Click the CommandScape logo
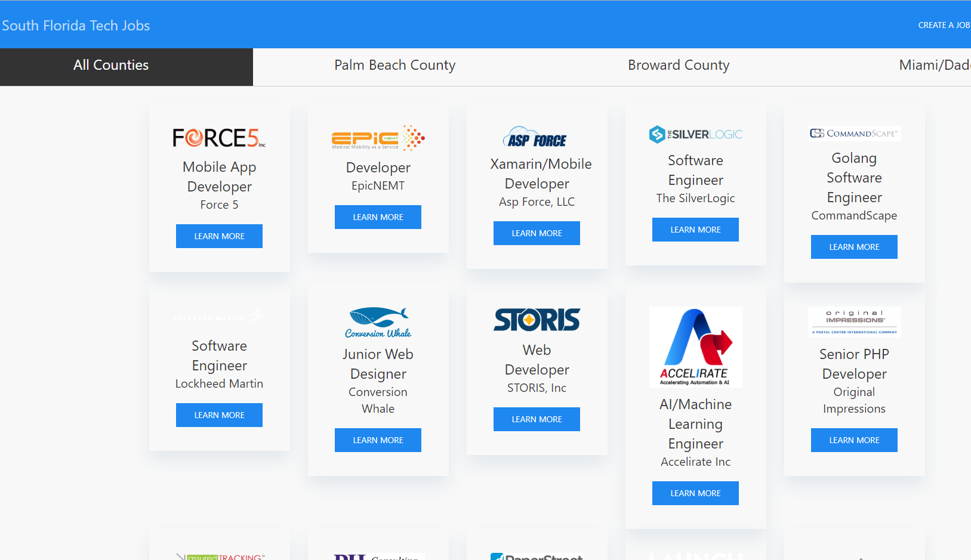The height and width of the screenshot is (560, 971). (x=854, y=133)
